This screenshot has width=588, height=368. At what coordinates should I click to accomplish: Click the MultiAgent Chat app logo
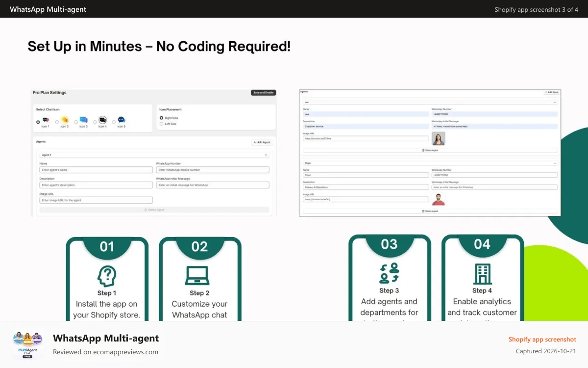(27, 345)
